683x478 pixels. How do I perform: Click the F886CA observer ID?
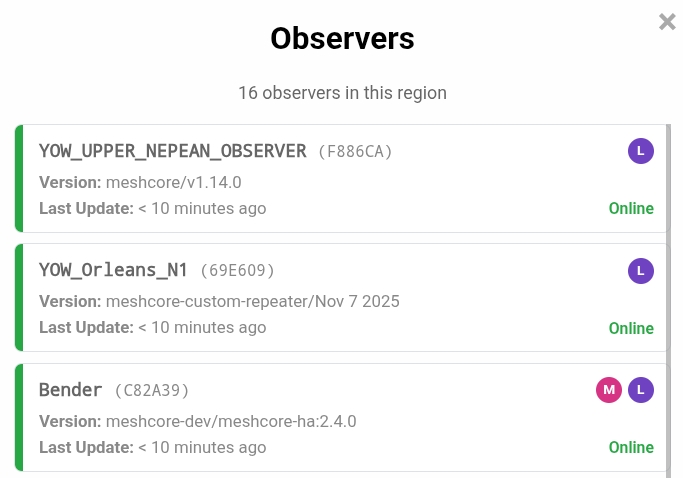point(355,152)
